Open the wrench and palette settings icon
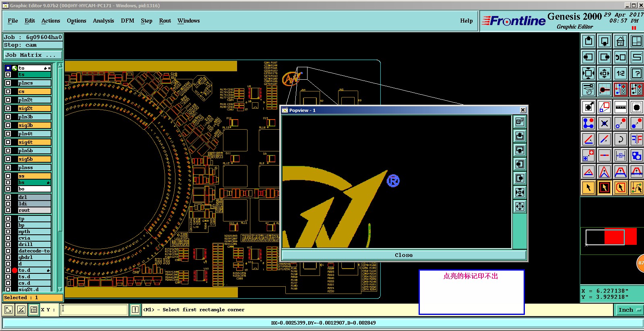The image size is (644, 331). point(588,89)
